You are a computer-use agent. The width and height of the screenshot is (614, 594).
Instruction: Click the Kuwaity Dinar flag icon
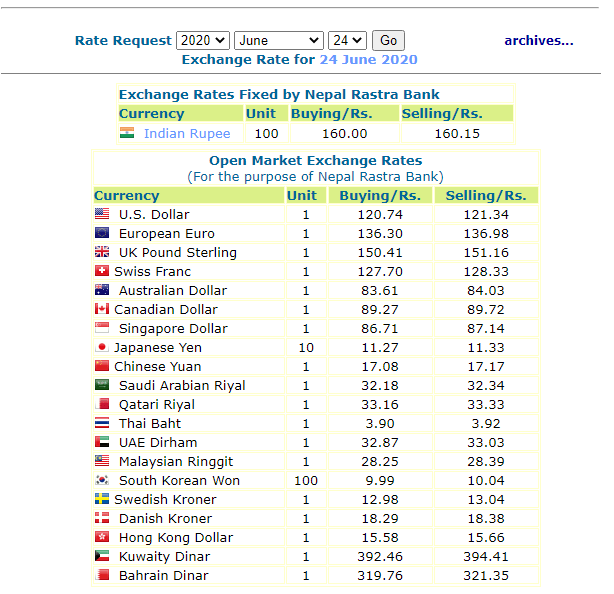102,556
